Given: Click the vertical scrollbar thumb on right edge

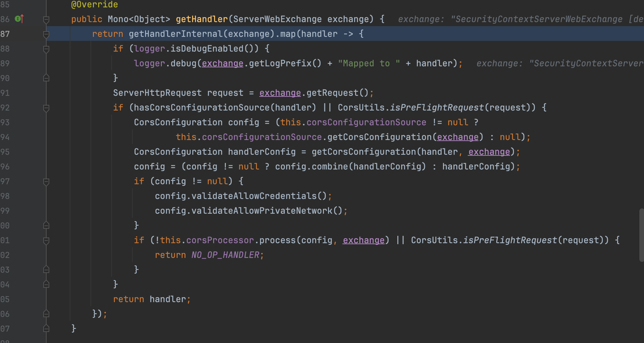Looking at the screenshot, I should click(x=641, y=234).
